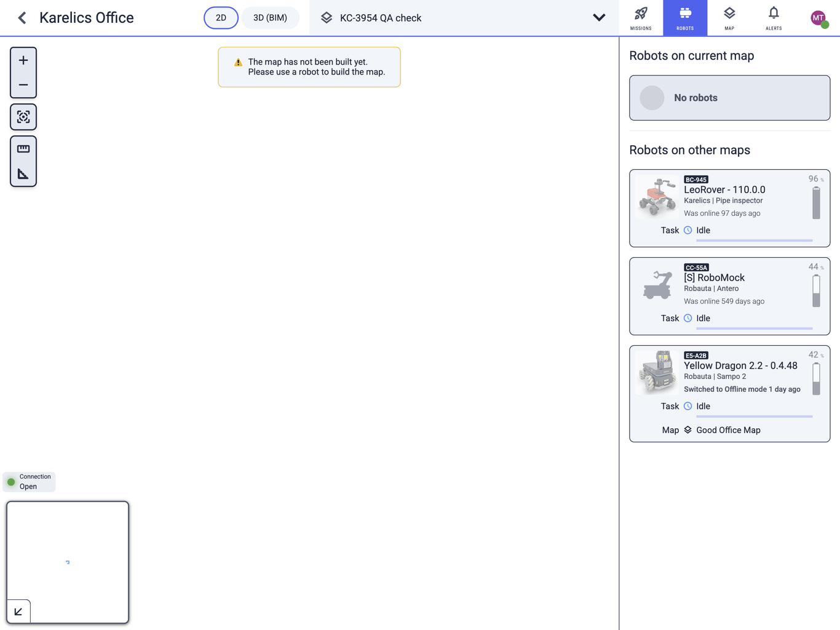The image size is (840, 630).
Task: Select the ruler distance measuring tool
Action: 23,149
